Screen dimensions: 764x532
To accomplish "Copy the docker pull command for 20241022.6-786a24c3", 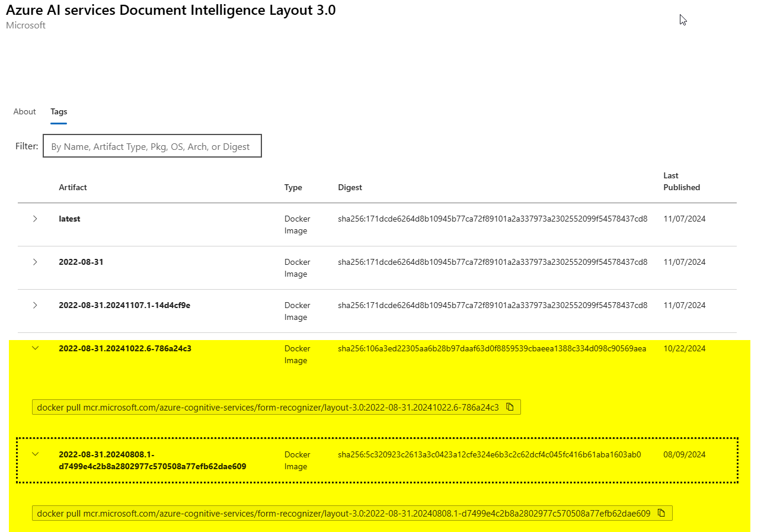I will (x=510, y=407).
